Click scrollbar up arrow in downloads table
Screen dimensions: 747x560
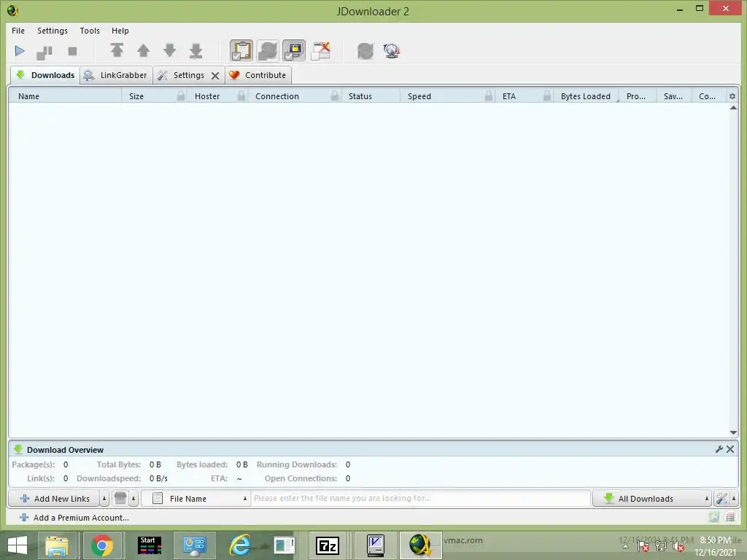point(733,108)
